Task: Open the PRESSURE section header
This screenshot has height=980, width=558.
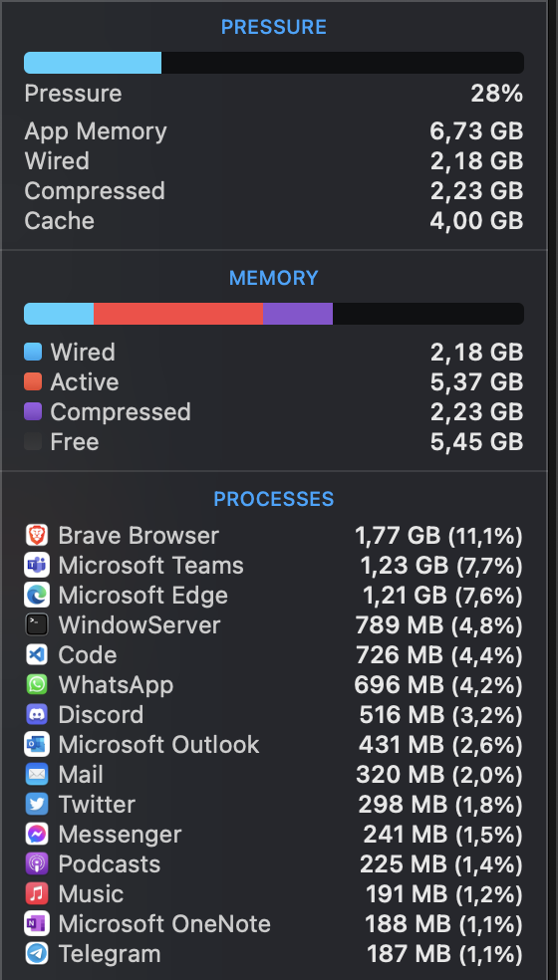Action: (x=274, y=27)
